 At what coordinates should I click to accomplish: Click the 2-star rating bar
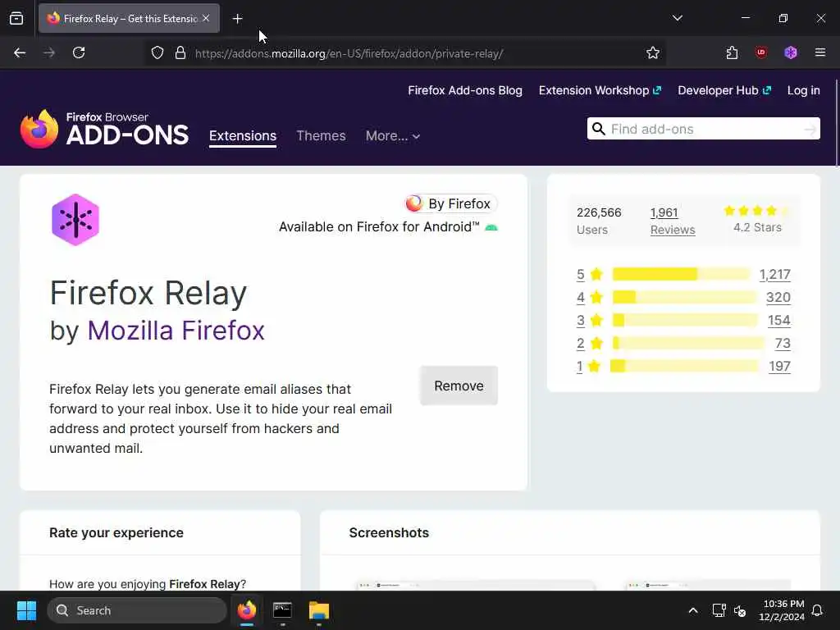688,344
